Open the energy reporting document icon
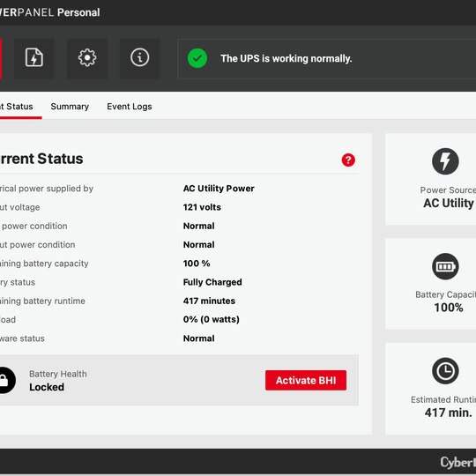Image resolution: width=476 pixels, height=476 pixels. click(33, 57)
